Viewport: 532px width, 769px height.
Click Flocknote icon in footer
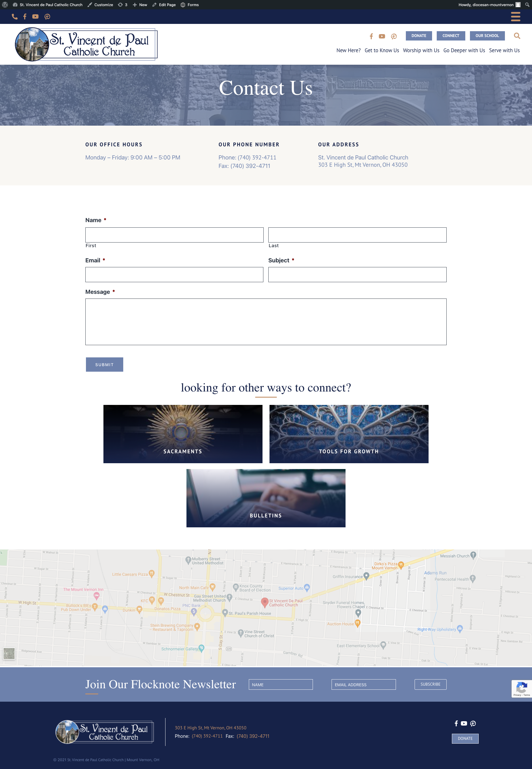pyautogui.click(x=473, y=723)
